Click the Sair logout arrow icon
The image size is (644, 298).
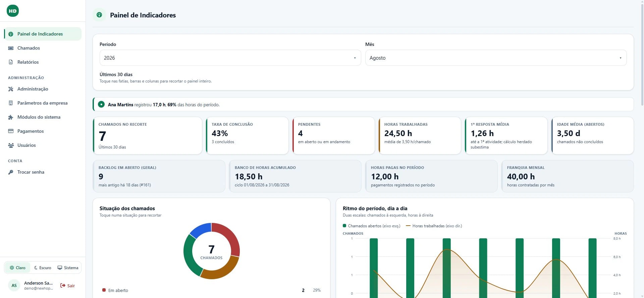pos(63,286)
